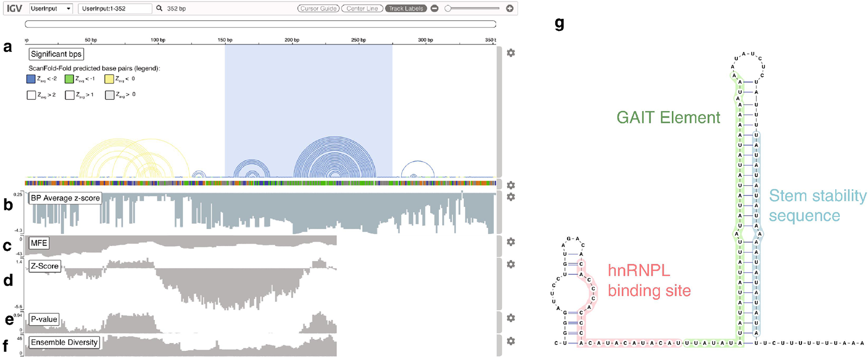This screenshot has height=357, width=868.
Task: Click the Zavg > 0 legend box
Action: pos(109,95)
